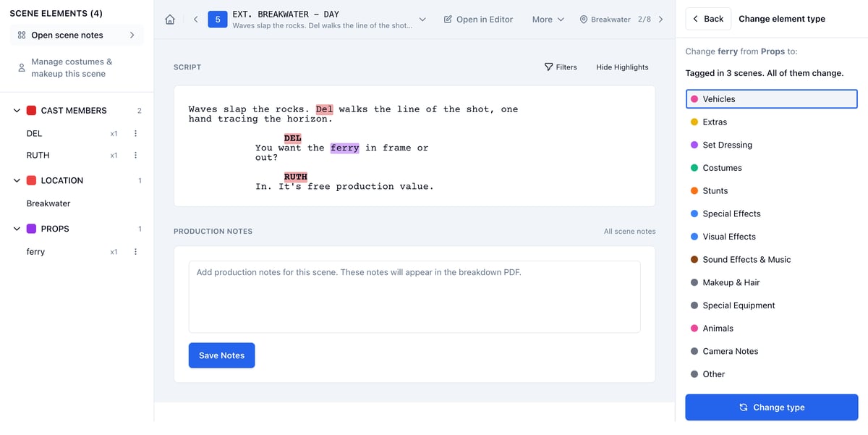Click Breakwater location pin
The image size is (868, 435).
(584, 20)
